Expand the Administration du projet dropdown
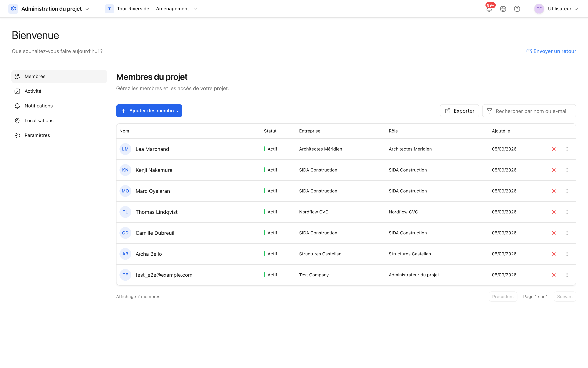The width and height of the screenshot is (588, 368). coord(87,9)
